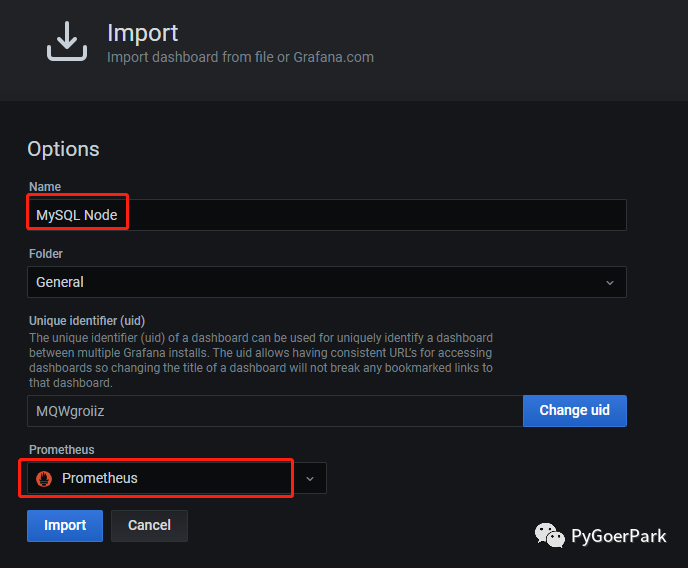
Task: Open the Prometheus data source arrow
Action: click(310, 479)
